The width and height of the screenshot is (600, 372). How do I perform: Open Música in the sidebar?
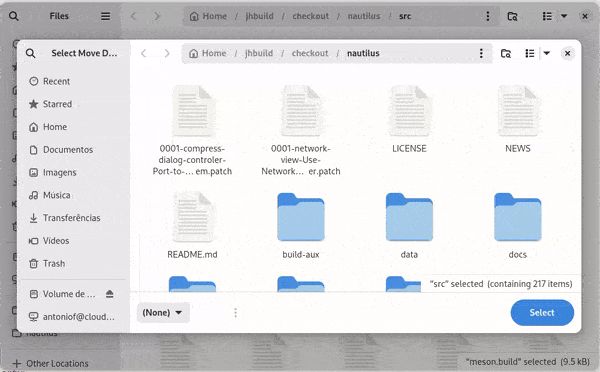coord(73,195)
